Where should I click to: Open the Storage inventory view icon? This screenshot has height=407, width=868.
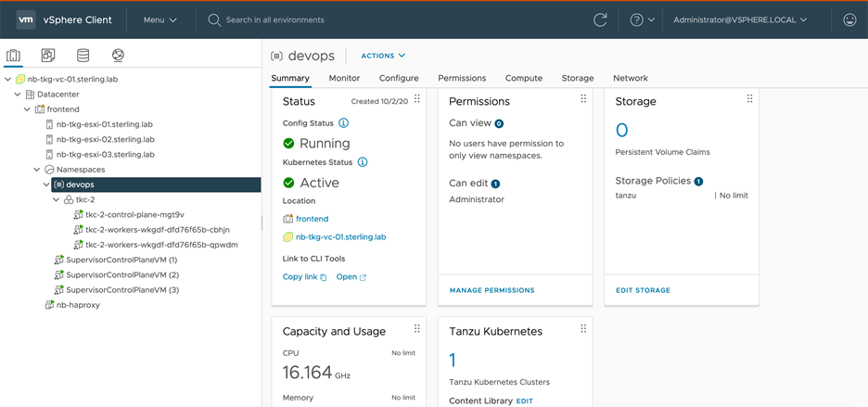(83, 56)
